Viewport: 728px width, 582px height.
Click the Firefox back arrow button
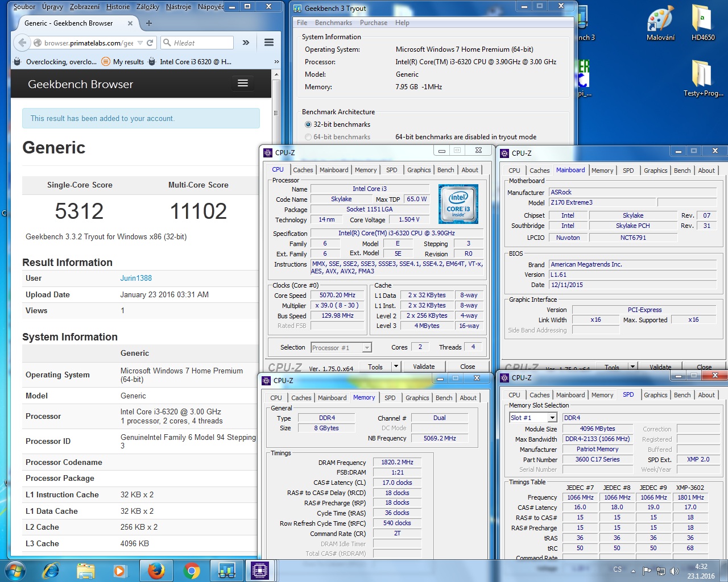(x=22, y=43)
